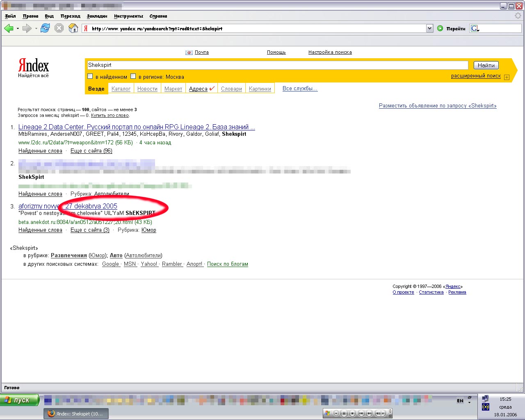This screenshot has width=525, height=420.
Task: Click 'Разместить объявление по запросу' link
Action: (438, 105)
